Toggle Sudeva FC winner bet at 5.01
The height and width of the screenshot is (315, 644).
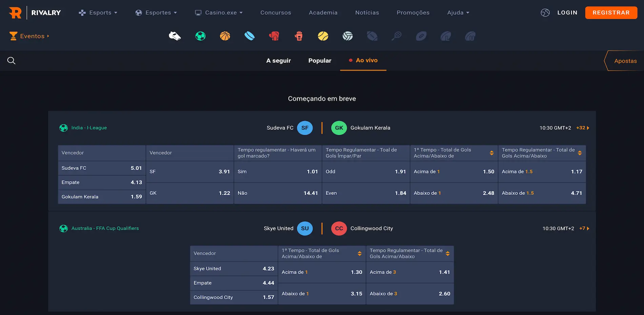tap(102, 168)
